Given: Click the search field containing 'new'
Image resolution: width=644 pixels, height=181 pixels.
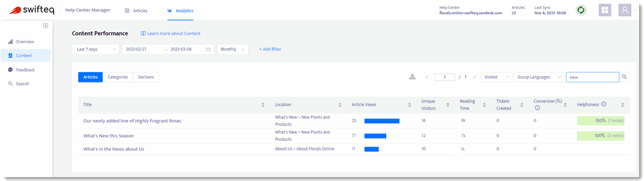Looking at the screenshot, I should (x=593, y=77).
